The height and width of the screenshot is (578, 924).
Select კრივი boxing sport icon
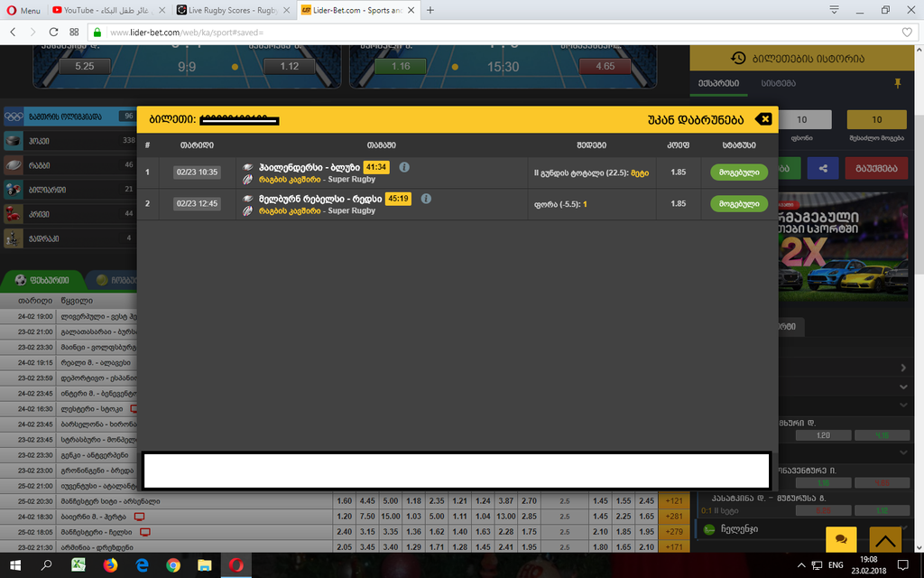[x=13, y=213]
